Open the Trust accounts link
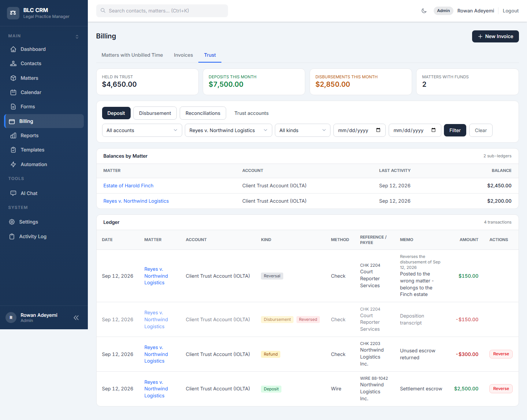Viewport: 527px width, 420px height. click(x=251, y=113)
